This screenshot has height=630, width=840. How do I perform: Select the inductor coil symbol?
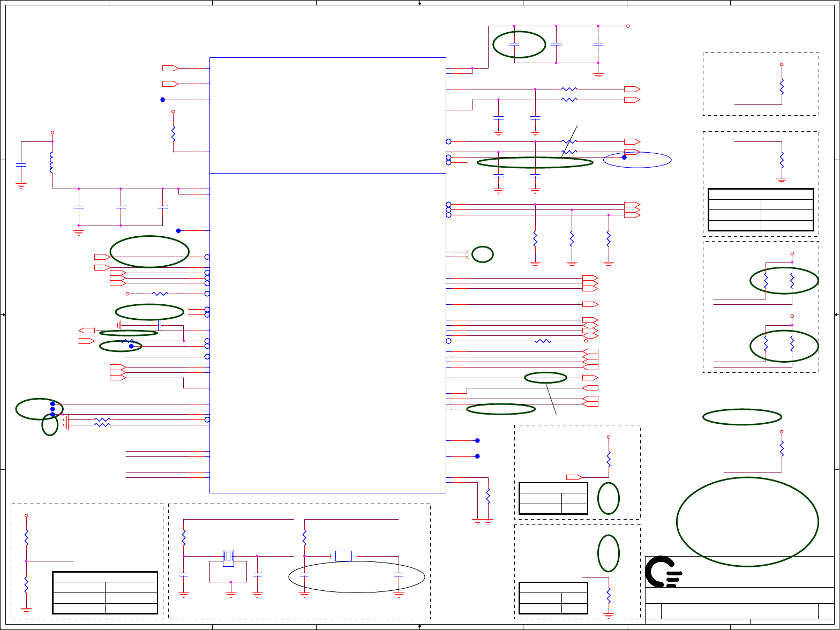(x=52, y=163)
